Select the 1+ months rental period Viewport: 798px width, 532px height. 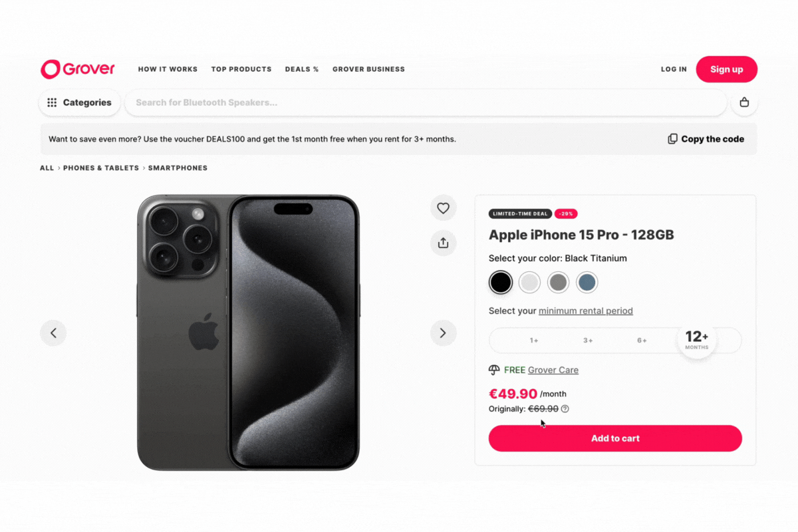point(534,340)
